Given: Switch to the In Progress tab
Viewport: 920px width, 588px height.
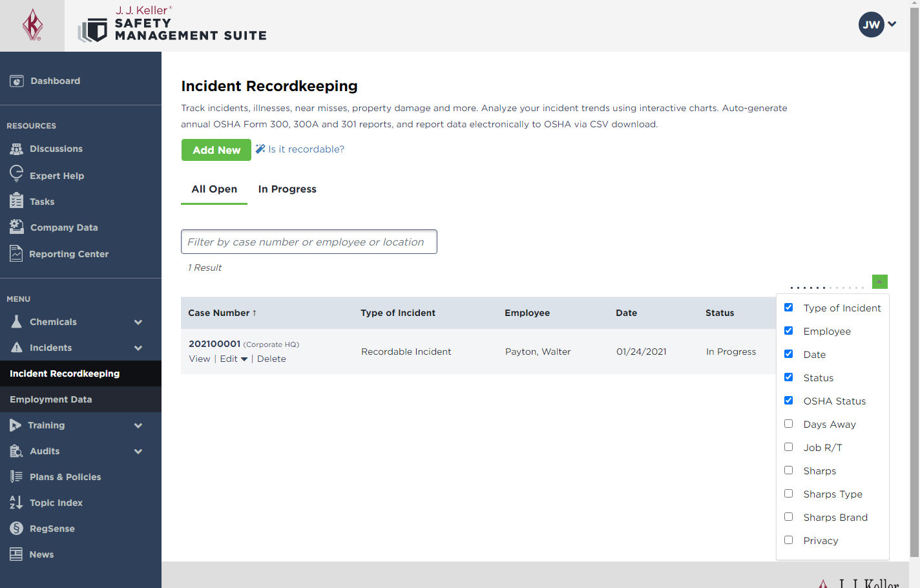Looking at the screenshot, I should pyautogui.click(x=287, y=189).
